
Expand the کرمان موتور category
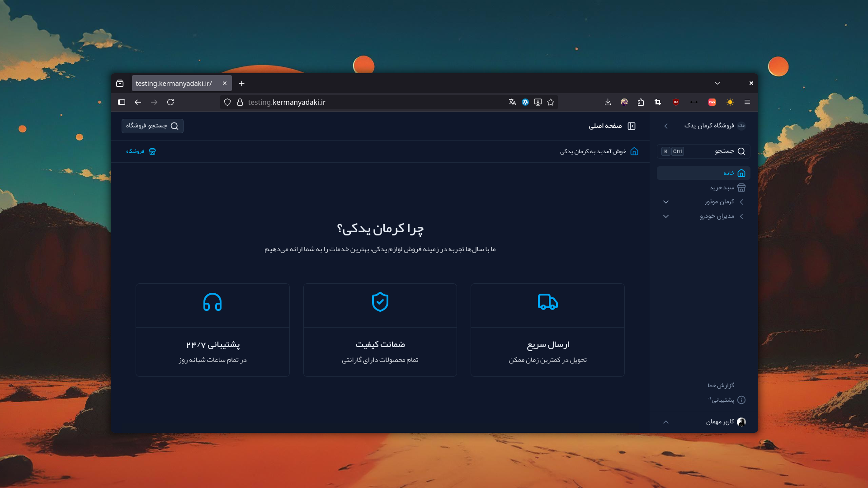666,202
